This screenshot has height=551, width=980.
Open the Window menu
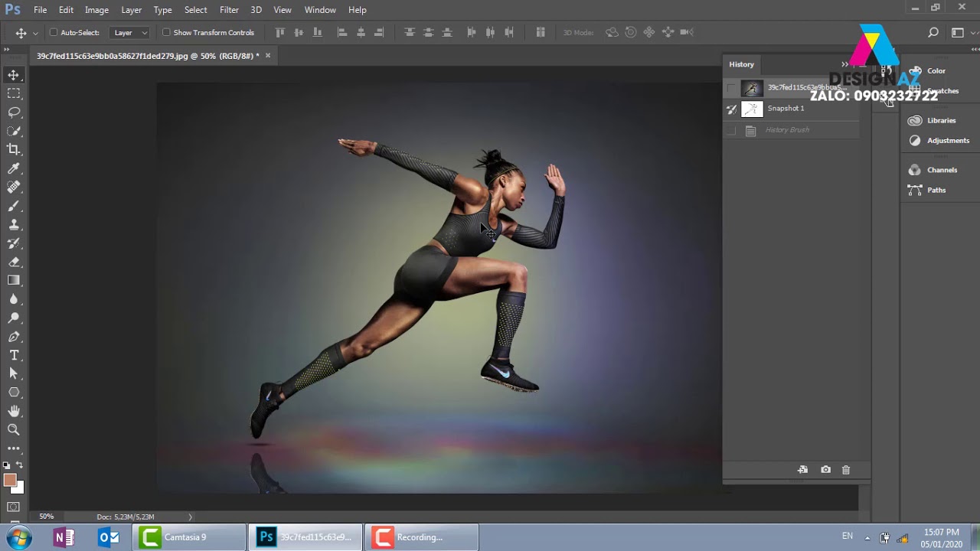point(320,10)
